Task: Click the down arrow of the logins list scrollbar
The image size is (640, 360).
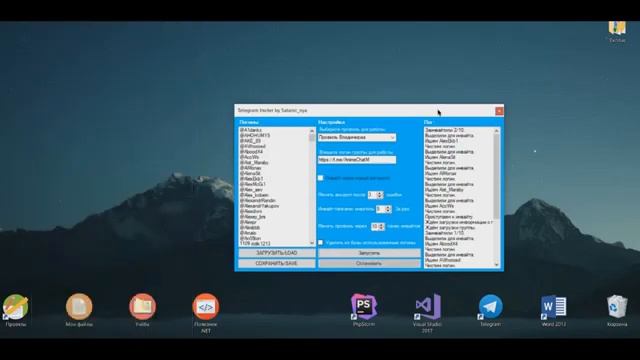Action: (312, 243)
